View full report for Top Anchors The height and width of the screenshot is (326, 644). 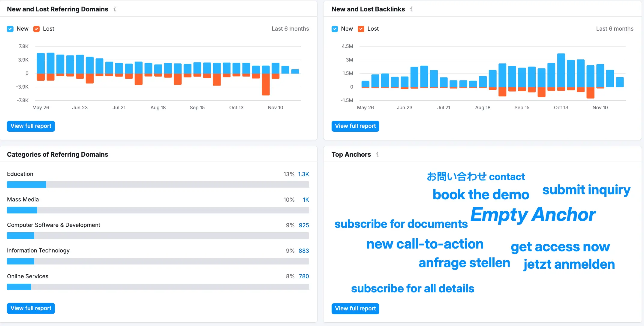355,309
